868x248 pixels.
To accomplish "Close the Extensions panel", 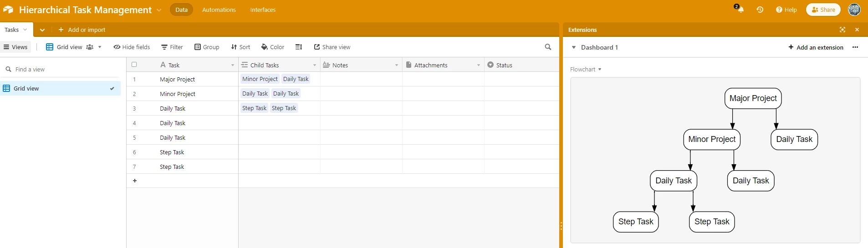I will 857,30.
